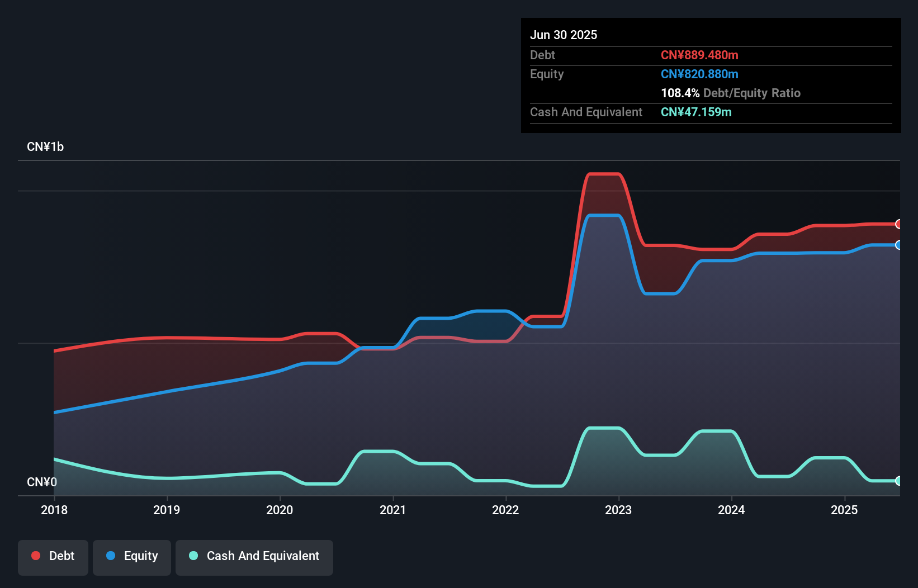Click the CN¥1b axis gridline label
The width and height of the screenshot is (918, 588).
coord(46,146)
